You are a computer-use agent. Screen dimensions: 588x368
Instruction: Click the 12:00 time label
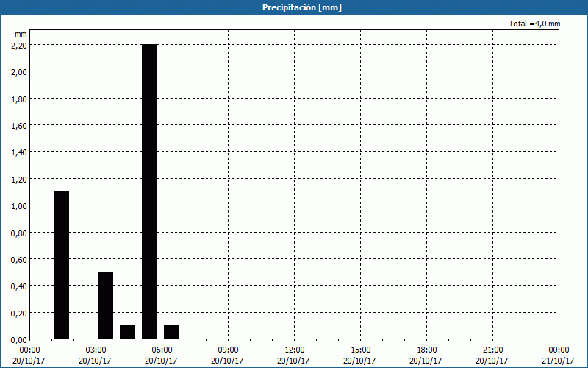[295, 350]
